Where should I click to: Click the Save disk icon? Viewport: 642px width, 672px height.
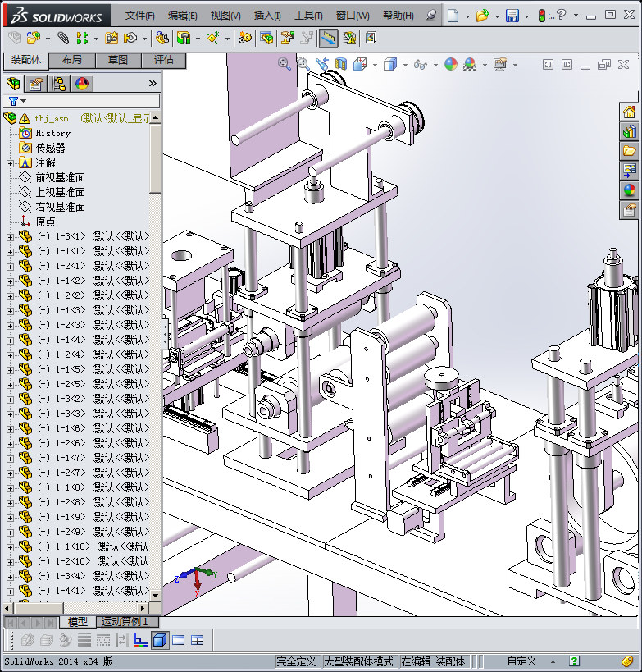[512, 16]
